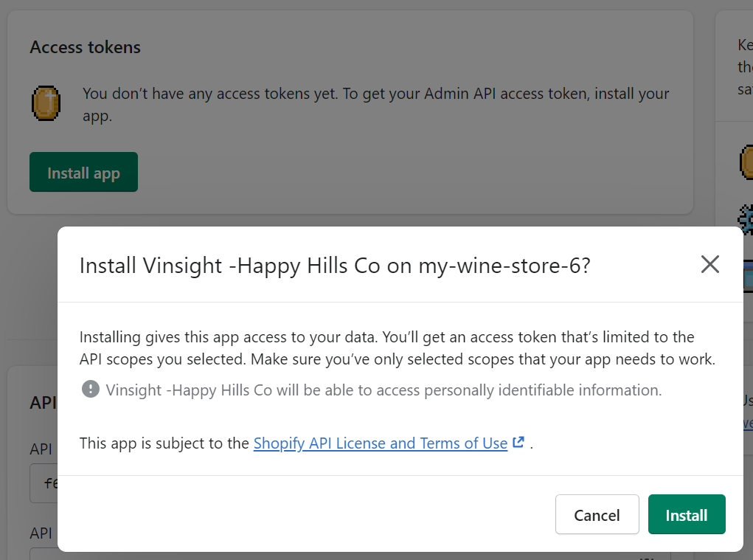Screen dimensions: 753x560
Task: Click the green Install button in dialog
Action: click(x=686, y=514)
